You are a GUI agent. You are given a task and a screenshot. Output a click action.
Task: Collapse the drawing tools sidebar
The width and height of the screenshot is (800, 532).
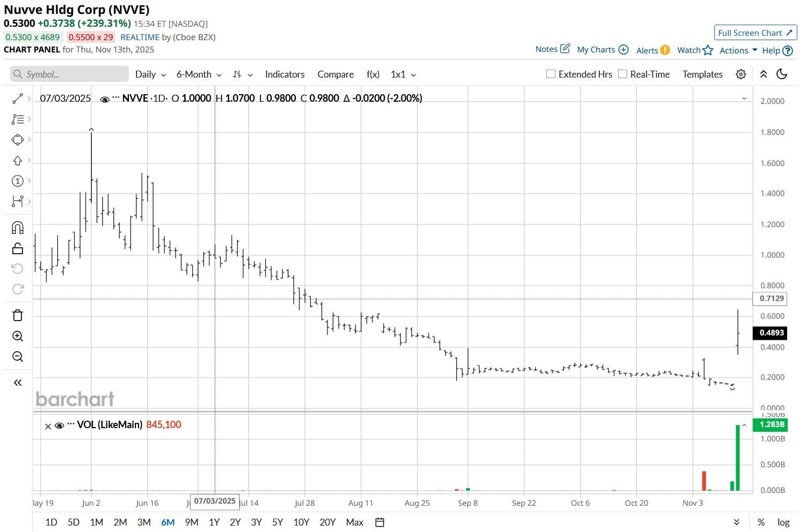point(17,383)
